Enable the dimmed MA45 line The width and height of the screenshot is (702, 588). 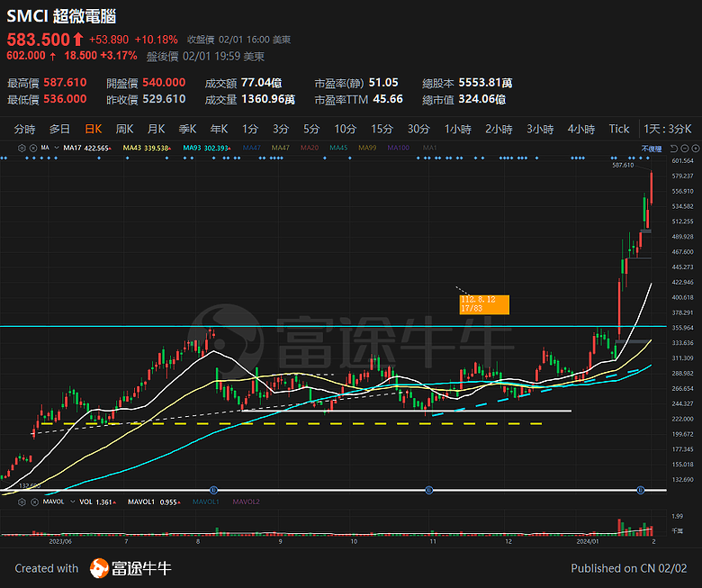click(338, 148)
